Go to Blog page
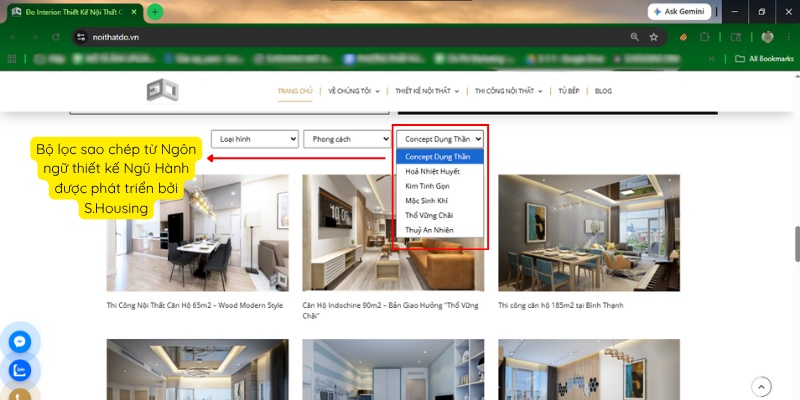Viewport: 800px width, 400px height. tap(603, 91)
